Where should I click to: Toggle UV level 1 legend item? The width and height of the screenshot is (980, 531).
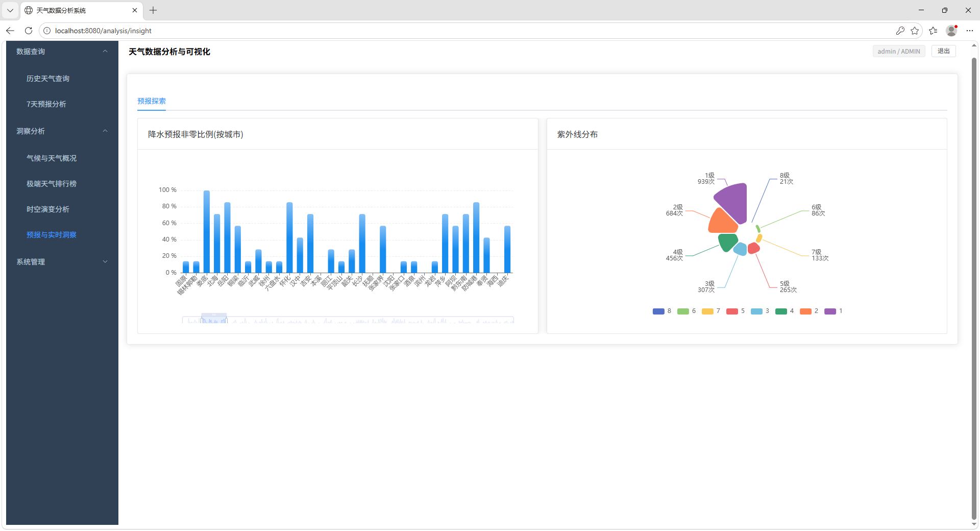(x=833, y=311)
